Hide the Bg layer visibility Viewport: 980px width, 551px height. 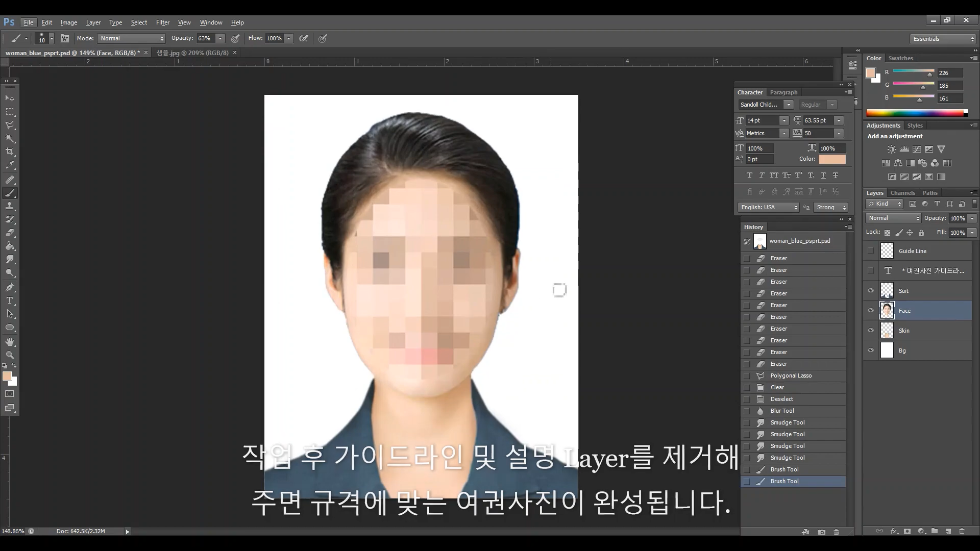coord(871,350)
